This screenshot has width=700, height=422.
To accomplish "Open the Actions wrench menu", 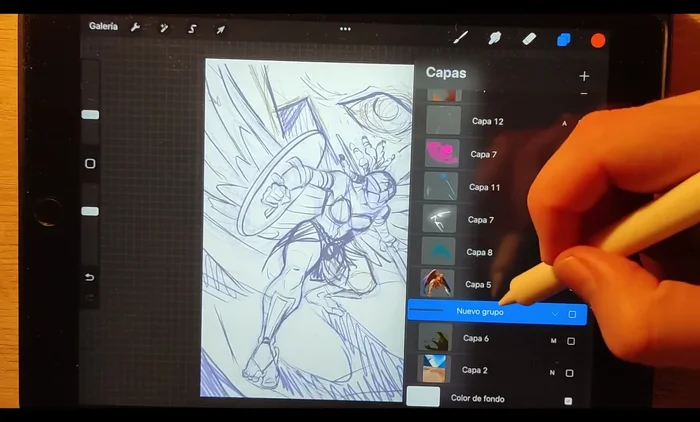I will point(135,27).
